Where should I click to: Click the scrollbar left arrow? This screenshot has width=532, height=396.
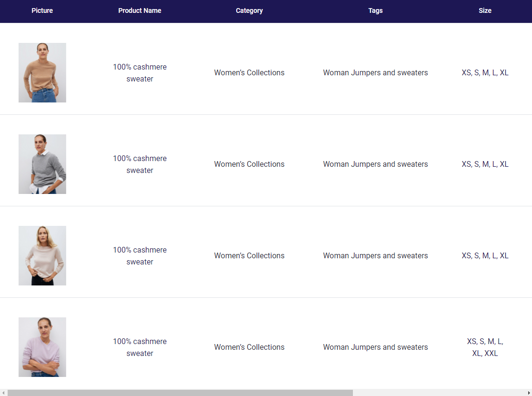(3, 393)
